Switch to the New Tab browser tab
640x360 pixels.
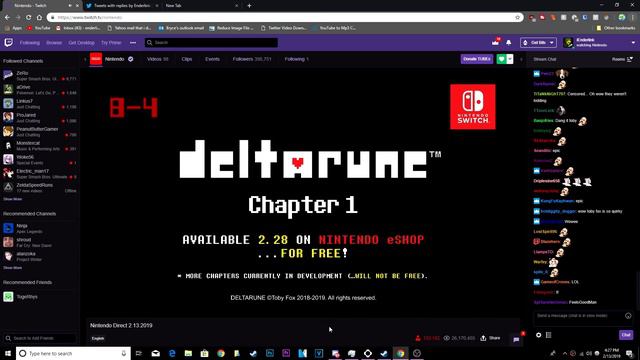point(200,6)
